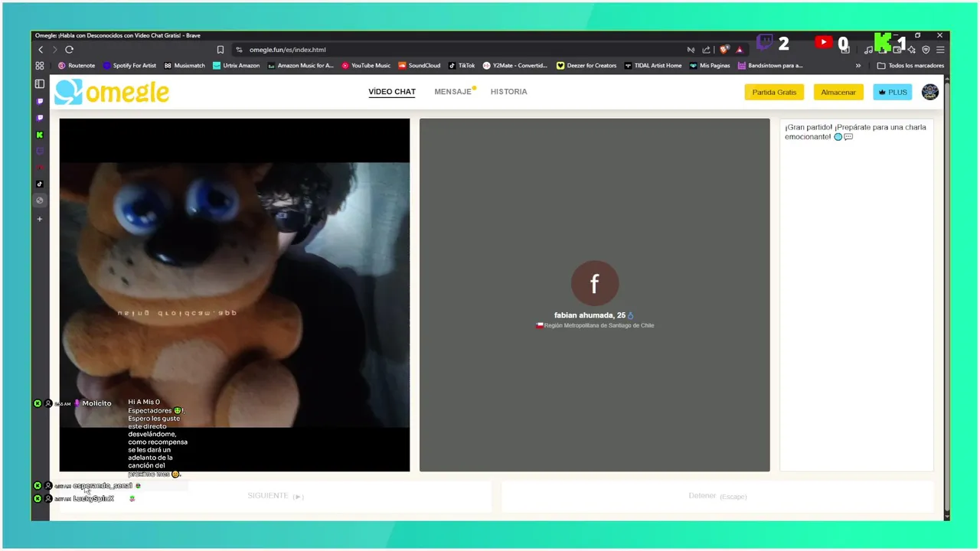Click the Detener (Escape) button
Viewport: 980px width, 551px height.
(717, 496)
